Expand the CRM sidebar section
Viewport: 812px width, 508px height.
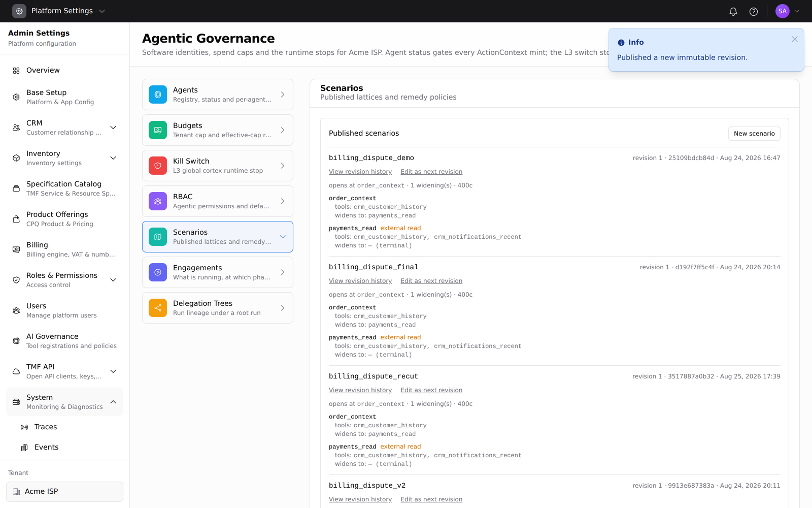[x=113, y=128]
